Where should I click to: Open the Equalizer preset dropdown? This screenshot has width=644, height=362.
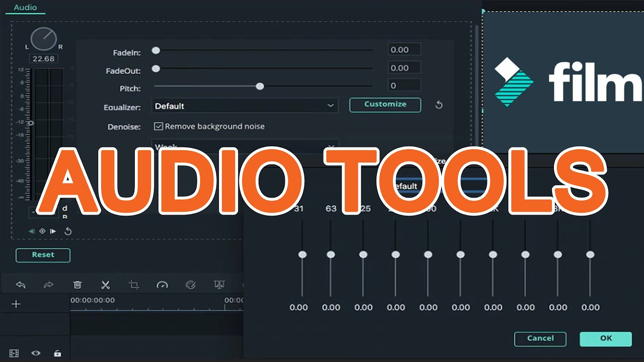pyautogui.click(x=245, y=106)
